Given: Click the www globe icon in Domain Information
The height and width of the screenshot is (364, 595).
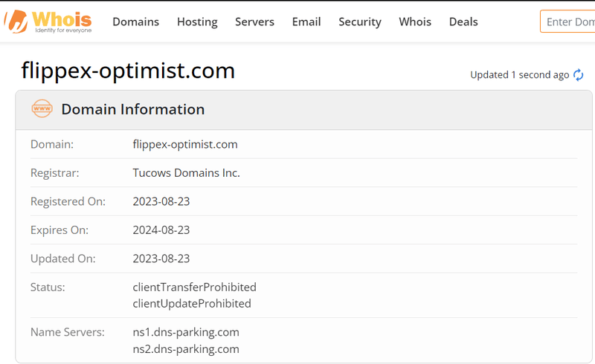Looking at the screenshot, I should (x=42, y=108).
